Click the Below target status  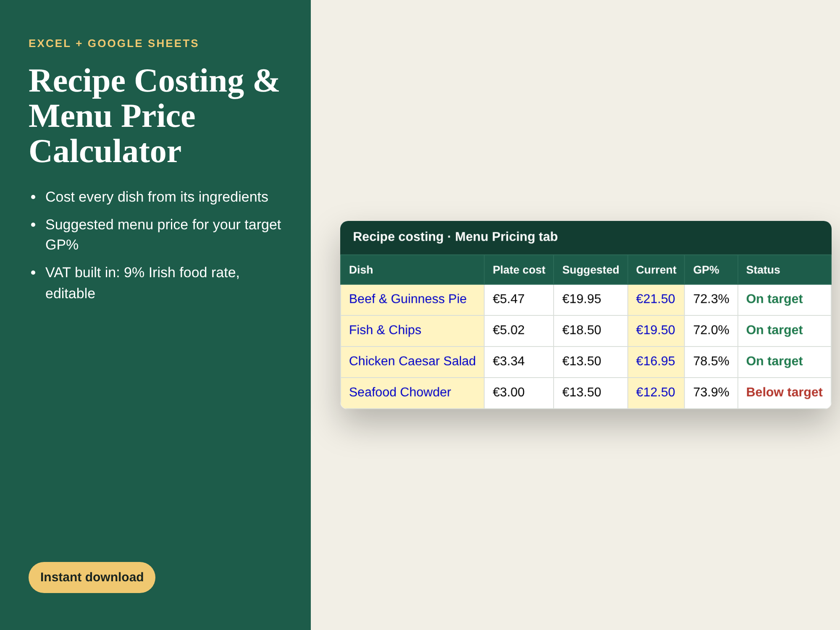(784, 392)
